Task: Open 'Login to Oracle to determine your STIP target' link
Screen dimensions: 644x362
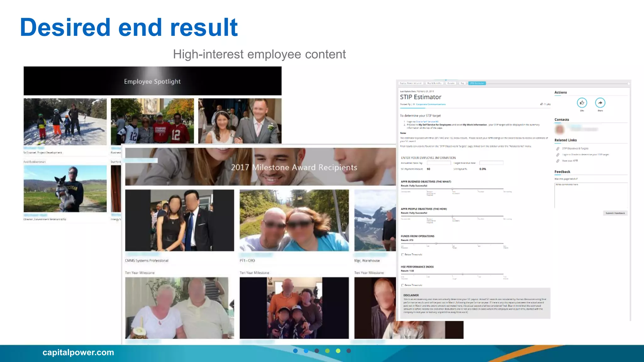Action: 586,155
